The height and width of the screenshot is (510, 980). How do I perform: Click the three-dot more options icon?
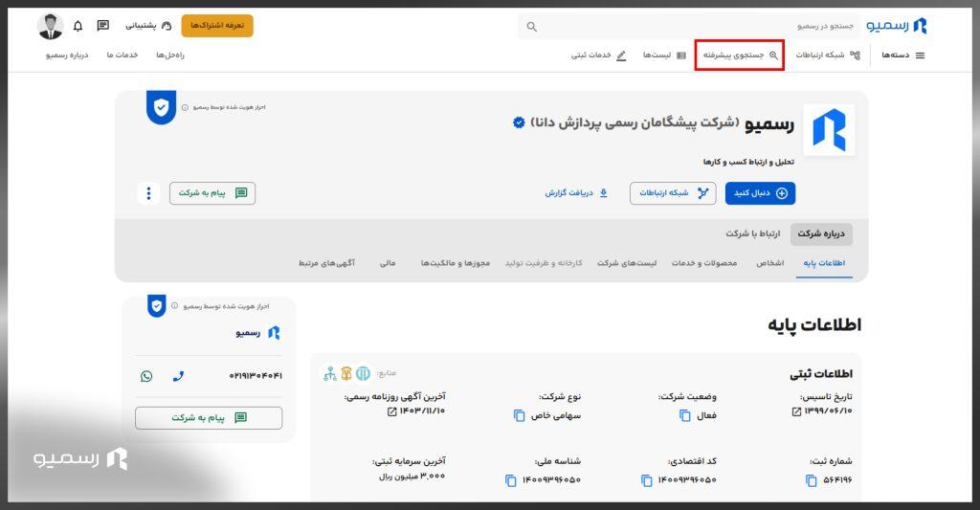pyautogui.click(x=148, y=193)
